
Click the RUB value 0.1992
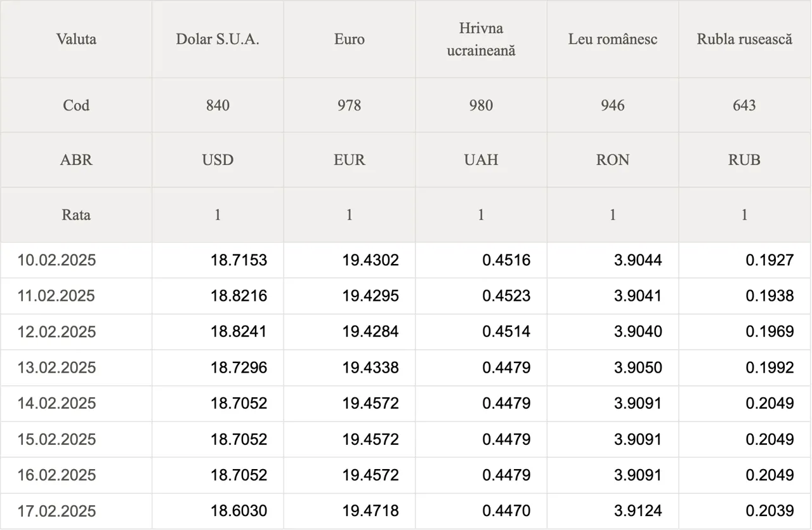(769, 368)
